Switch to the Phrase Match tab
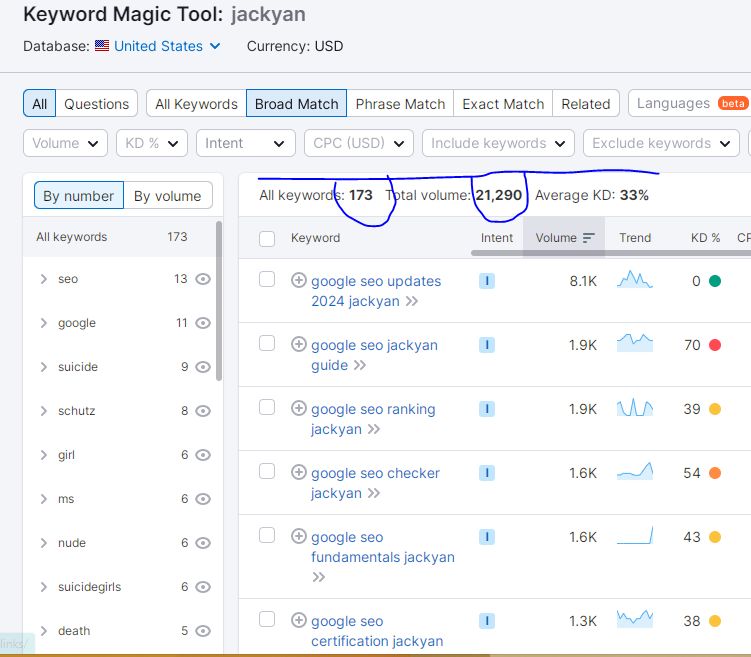Viewport: 751px width, 657px height. (x=400, y=103)
